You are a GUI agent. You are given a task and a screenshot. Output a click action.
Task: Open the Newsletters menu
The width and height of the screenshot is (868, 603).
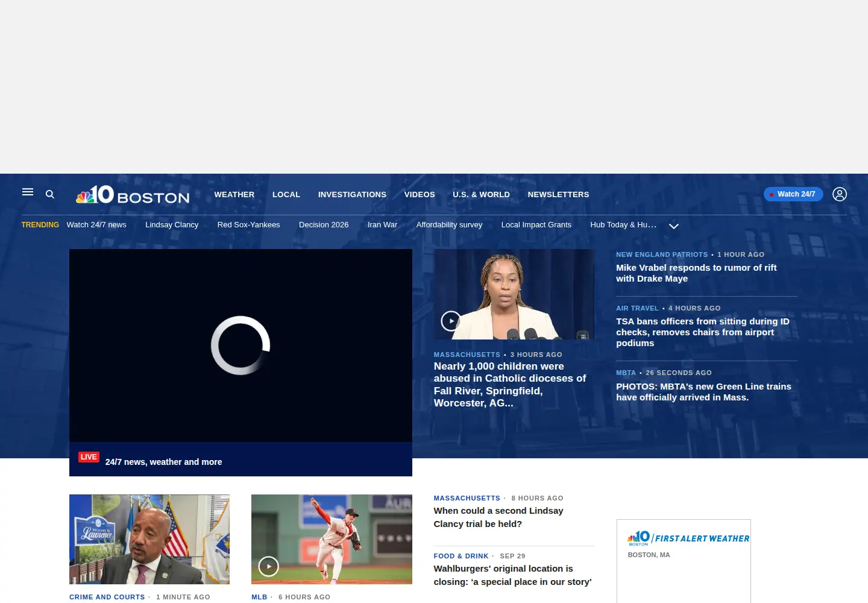(558, 195)
